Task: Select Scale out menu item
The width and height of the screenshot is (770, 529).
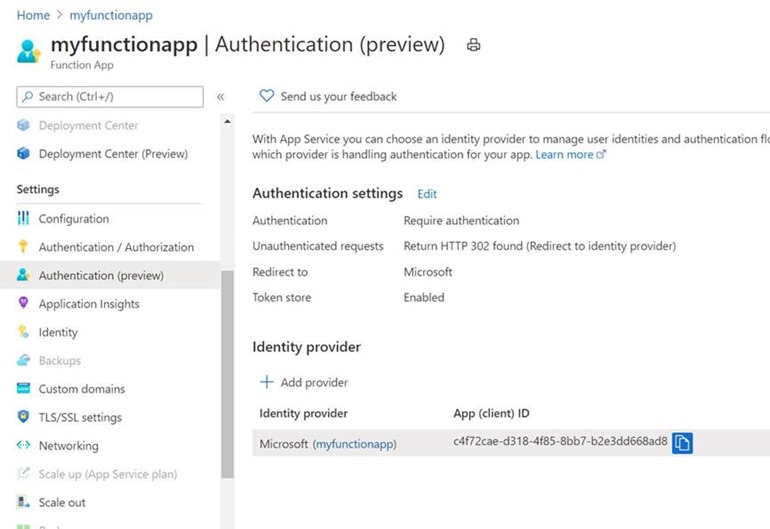Action: click(x=62, y=502)
